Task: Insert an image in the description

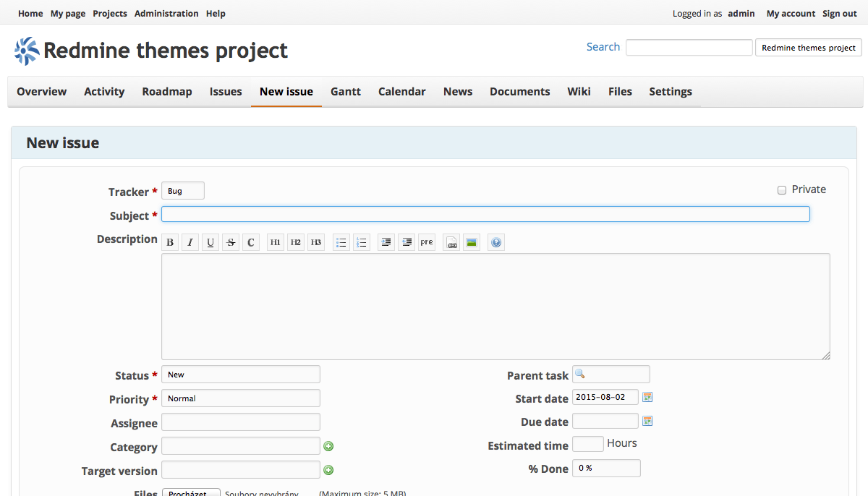Action: pyautogui.click(x=472, y=242)
